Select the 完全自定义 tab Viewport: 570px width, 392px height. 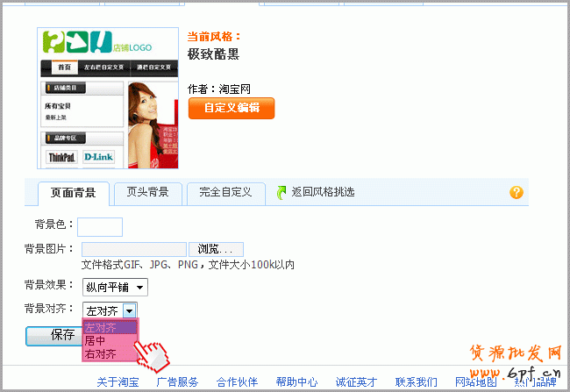click(225, 191)
